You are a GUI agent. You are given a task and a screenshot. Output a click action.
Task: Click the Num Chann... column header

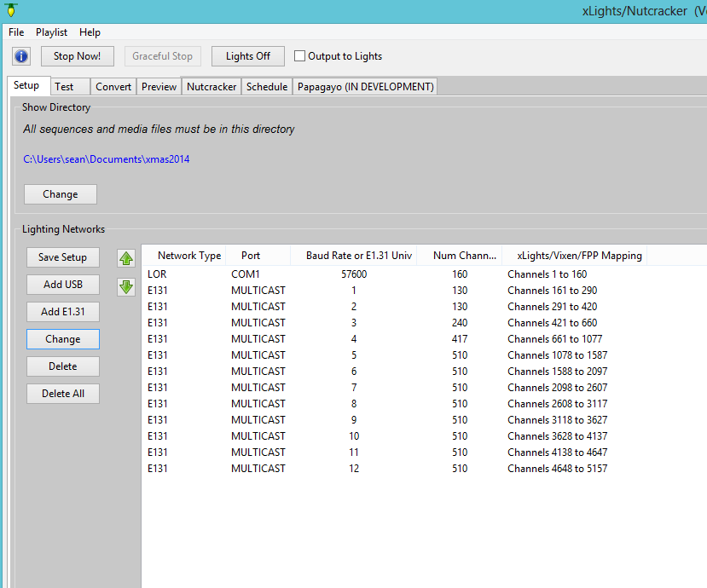460,256
